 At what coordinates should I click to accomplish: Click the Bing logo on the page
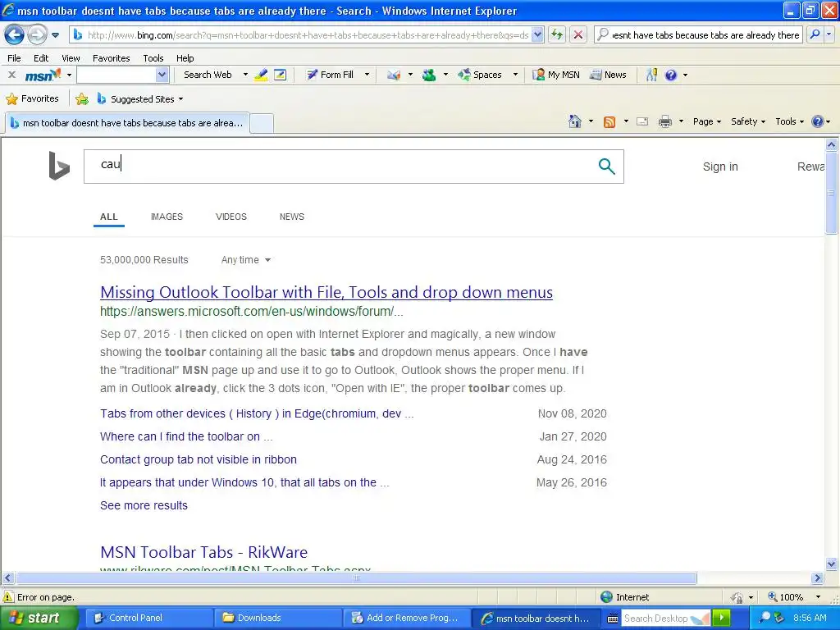pyautogui.click(x=59, y=166)
